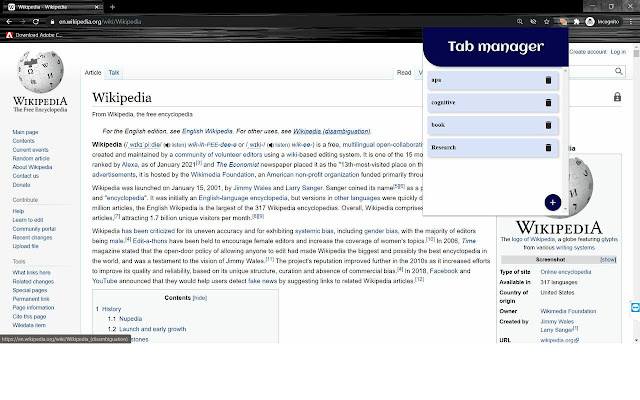Open the Larry Sanger link in paragraph
Image resolution: width=640 pixels, height=400 pixels.
click(x=304, y=188)
